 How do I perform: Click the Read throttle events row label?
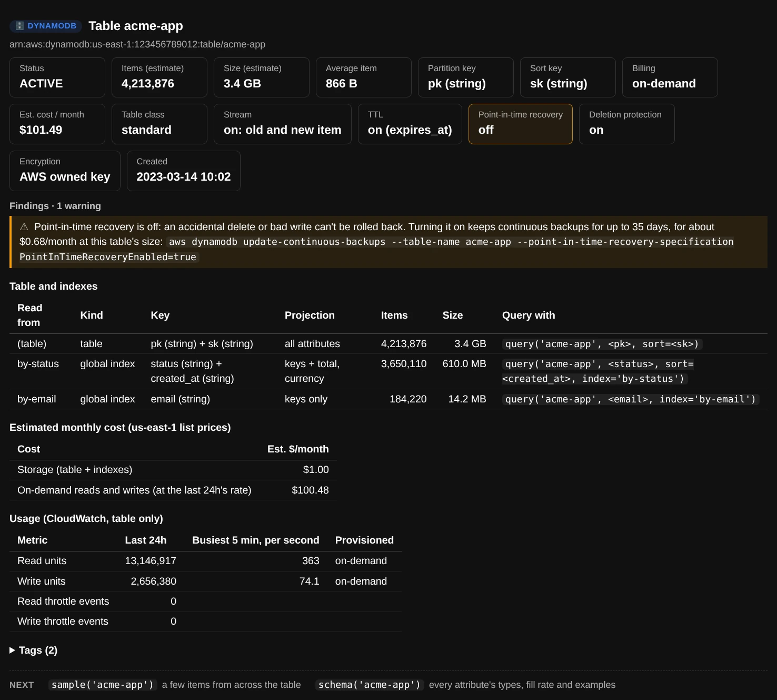click(63, 602)
